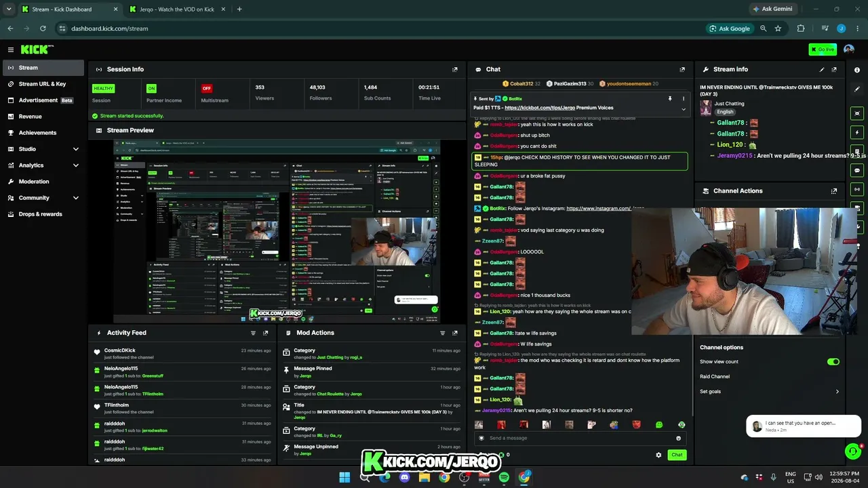The height and width of the screenshot is (488, 868).
Task: Pop out the Session Info panel
Action: click(x=455, y=69)
